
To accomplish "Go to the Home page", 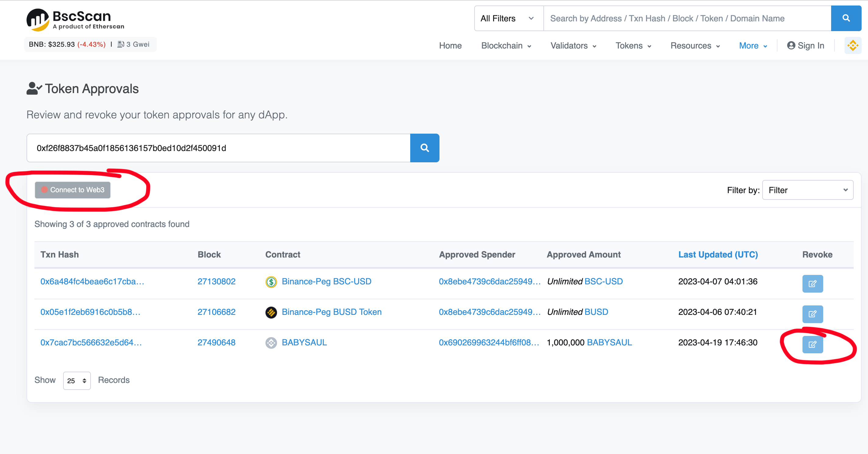I will coord(450,45).
